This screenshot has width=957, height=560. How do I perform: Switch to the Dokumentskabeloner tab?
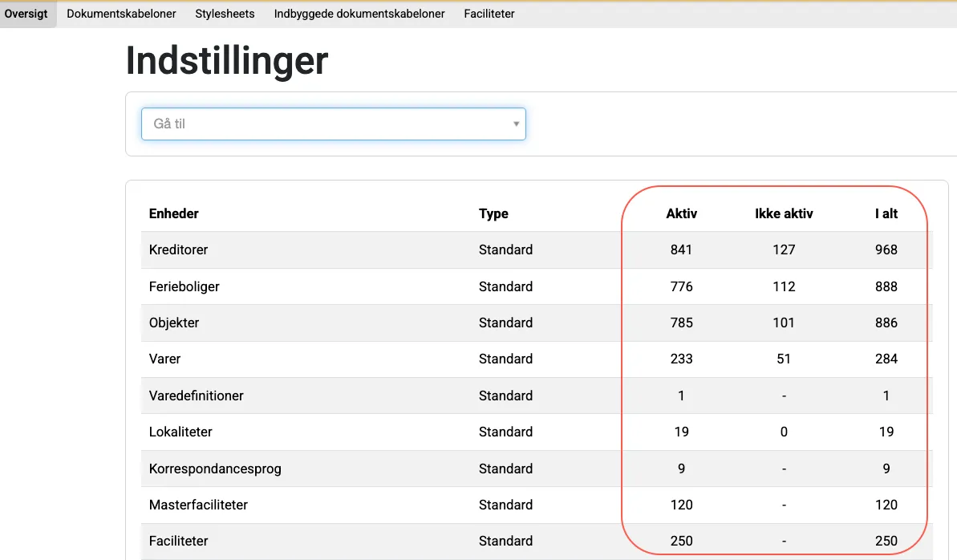(x=121, y=14)
